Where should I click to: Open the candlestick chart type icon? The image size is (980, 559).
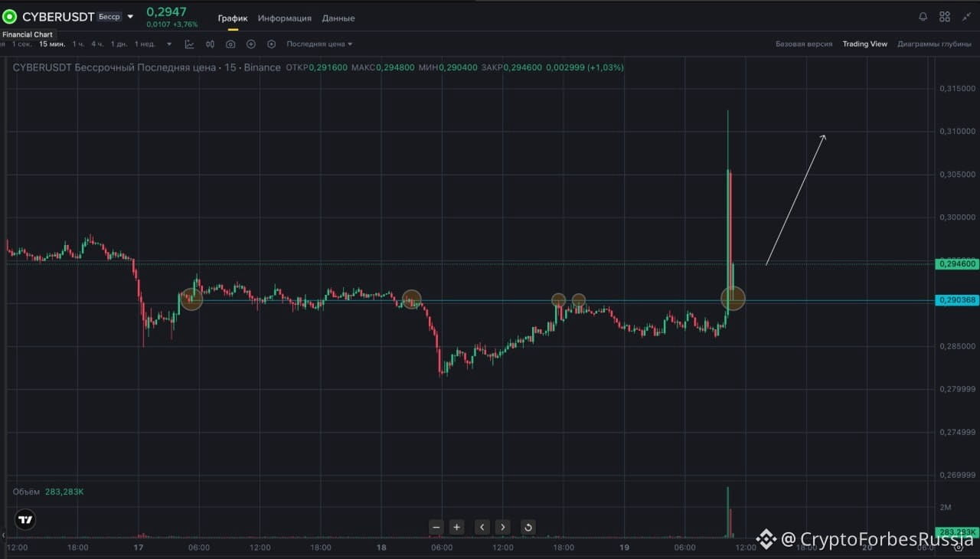pos(210,44)
